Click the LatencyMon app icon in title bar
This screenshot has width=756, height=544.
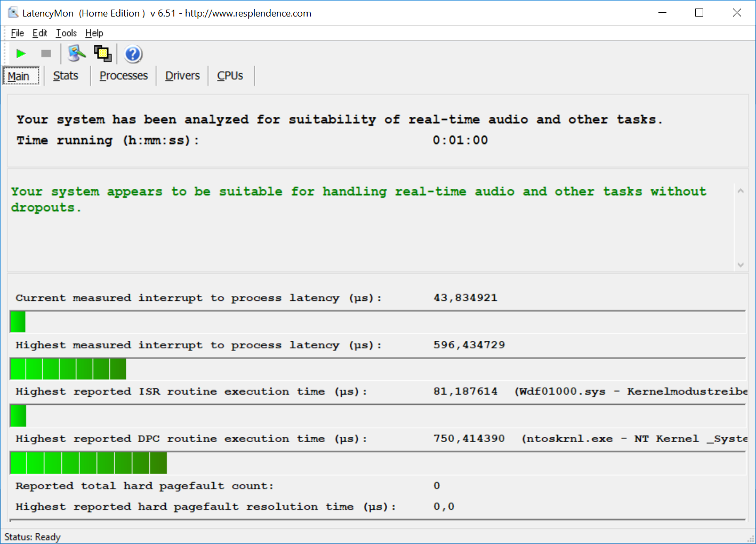(13, 13)
